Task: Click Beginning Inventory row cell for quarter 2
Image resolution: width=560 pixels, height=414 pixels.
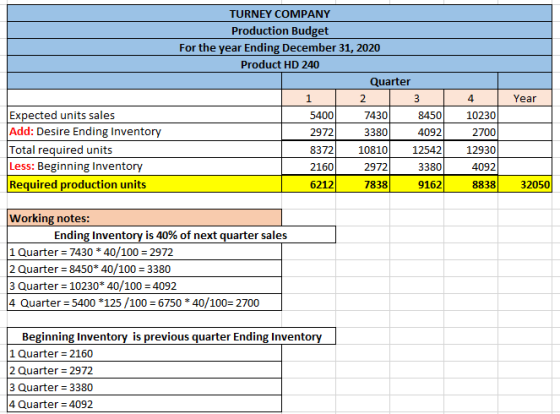Action: coord(362,166)
